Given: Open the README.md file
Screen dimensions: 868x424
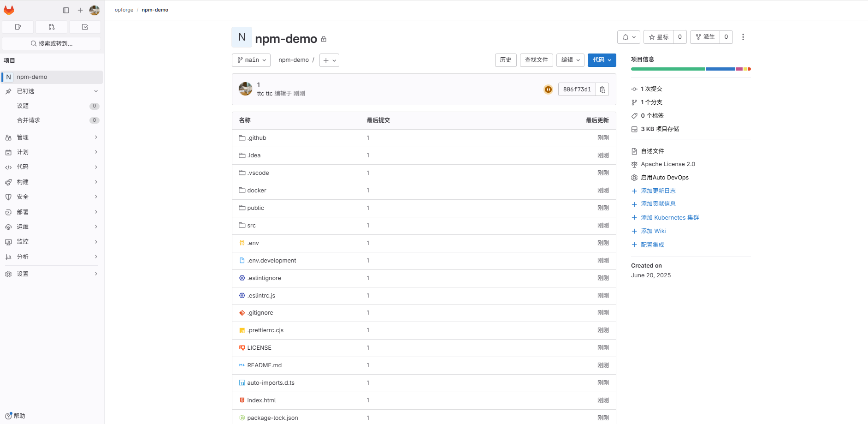Looking at the screenshot, I should click(x=264, y=365).
